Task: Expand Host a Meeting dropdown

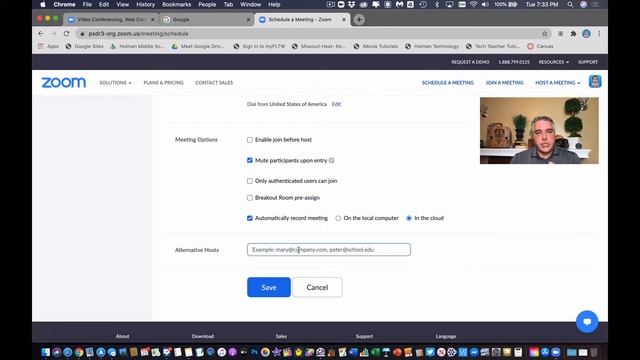Action: [558, 82]
